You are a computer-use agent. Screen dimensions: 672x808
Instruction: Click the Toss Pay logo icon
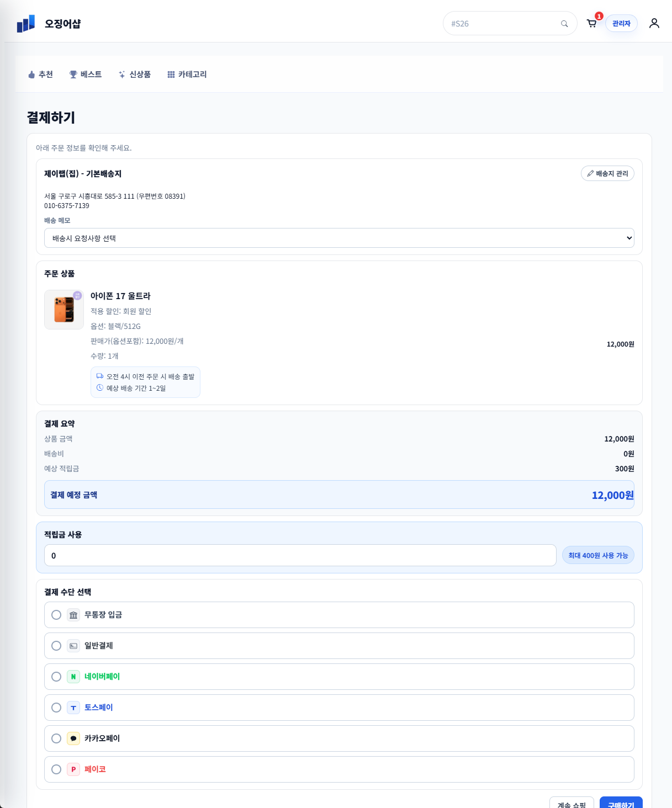(x=73, y=708)
